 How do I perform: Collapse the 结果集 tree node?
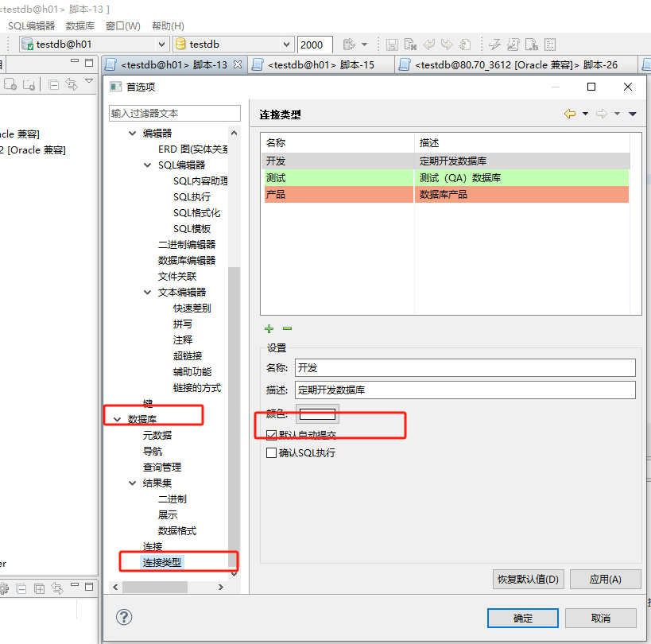click(133, 483)
